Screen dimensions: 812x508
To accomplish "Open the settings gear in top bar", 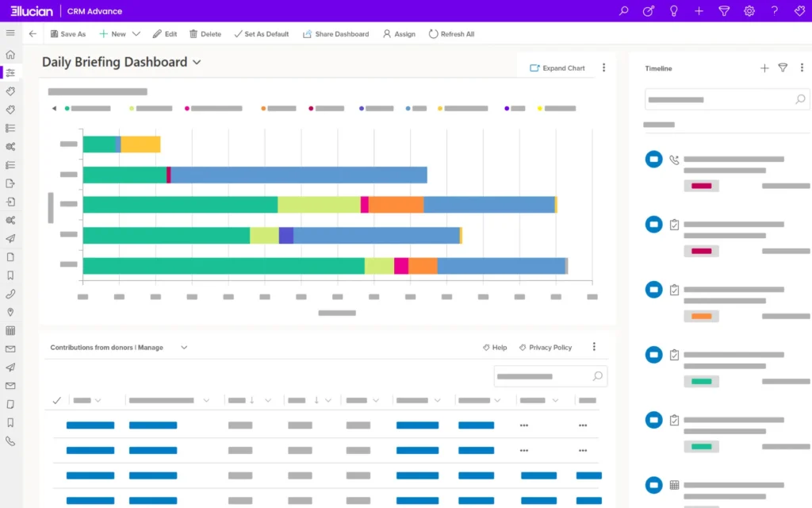I will [749, 11].
